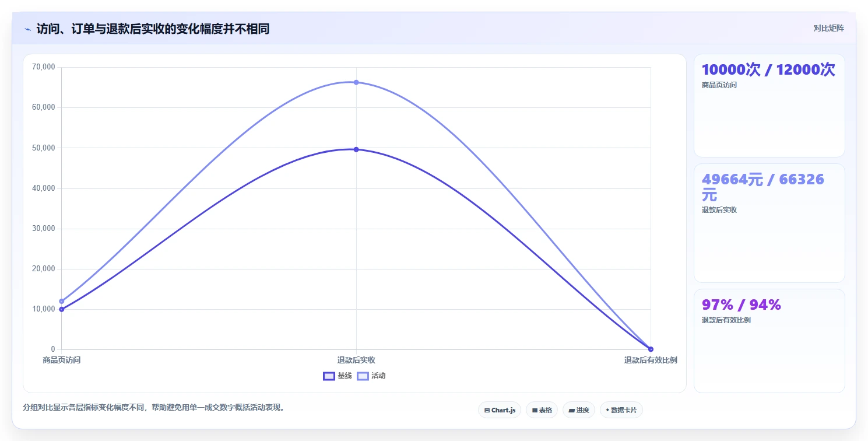This screenshot has width=868, height=441.
Task: Click the 退款后有效比例 card label
Action: click(x=726, y=320)
